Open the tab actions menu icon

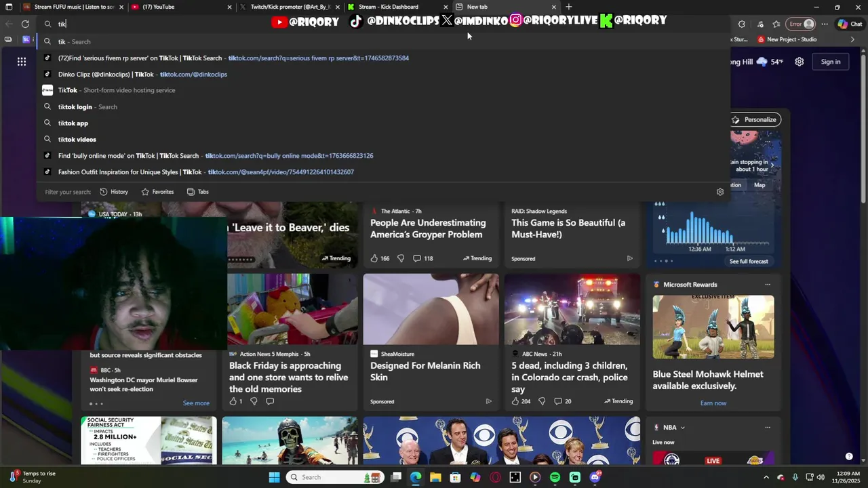9,7
